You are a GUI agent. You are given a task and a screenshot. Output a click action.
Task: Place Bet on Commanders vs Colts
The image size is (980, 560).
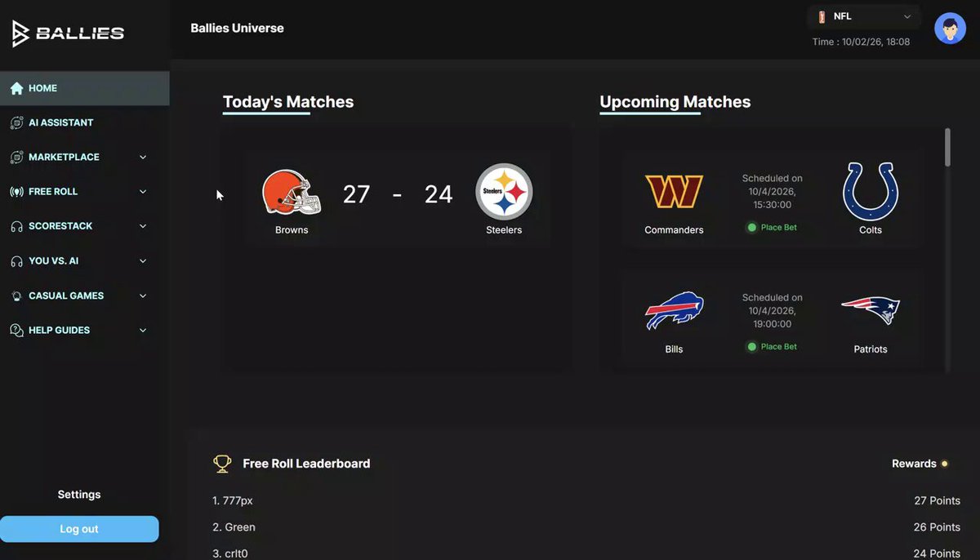point(772,228)
